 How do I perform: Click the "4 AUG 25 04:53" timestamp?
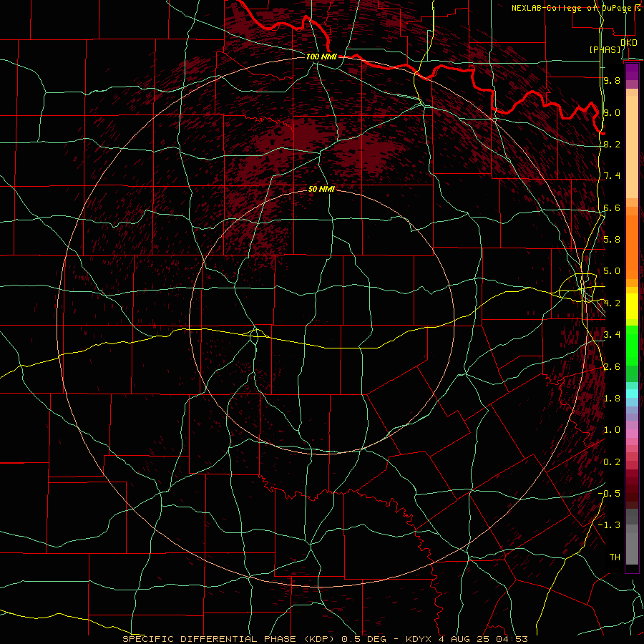482,639
